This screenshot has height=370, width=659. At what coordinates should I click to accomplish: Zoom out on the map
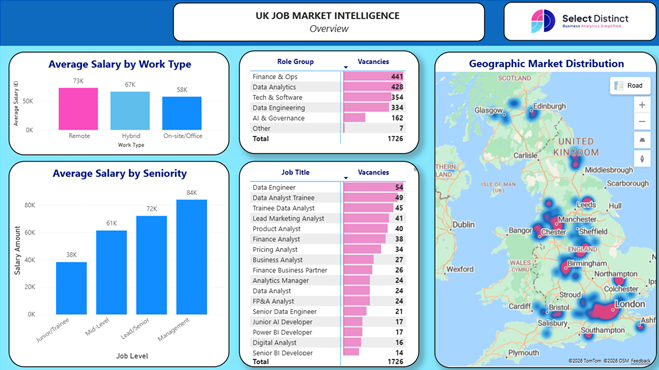(x=642, y=122)
